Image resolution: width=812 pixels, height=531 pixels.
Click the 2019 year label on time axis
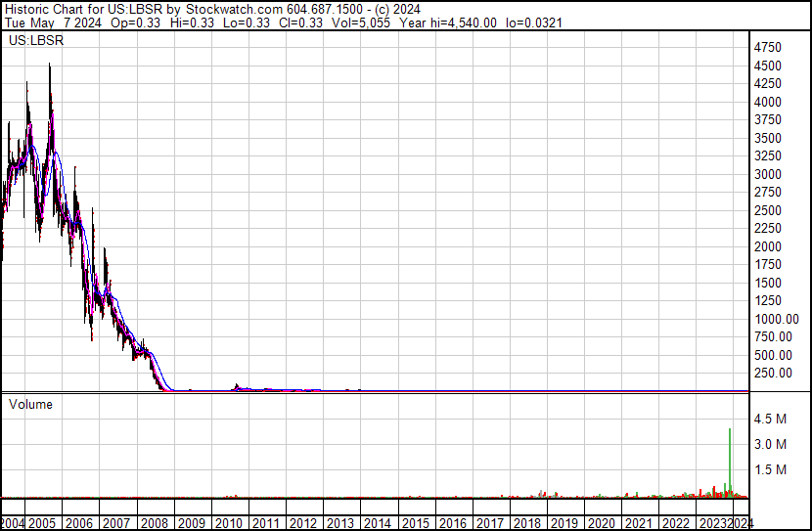[564, 523]
